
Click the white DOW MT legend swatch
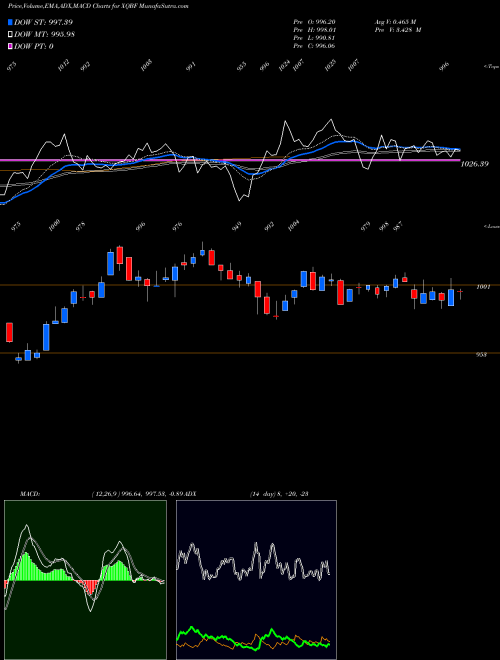point(10,35)
